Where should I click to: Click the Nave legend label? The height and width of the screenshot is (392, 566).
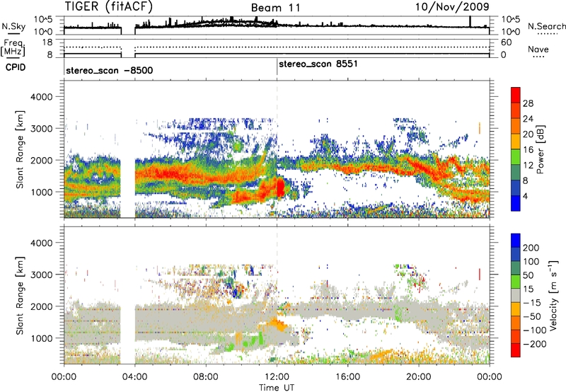(x=538, y=49)
